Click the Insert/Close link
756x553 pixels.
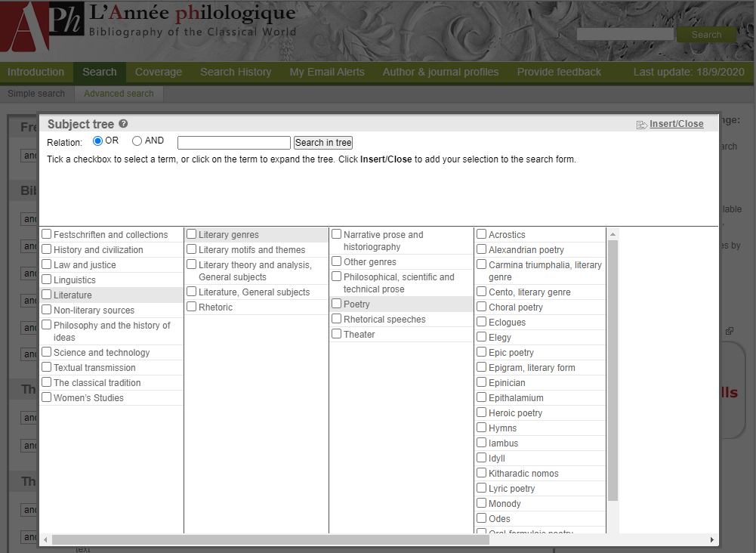[x=676, y=124]
